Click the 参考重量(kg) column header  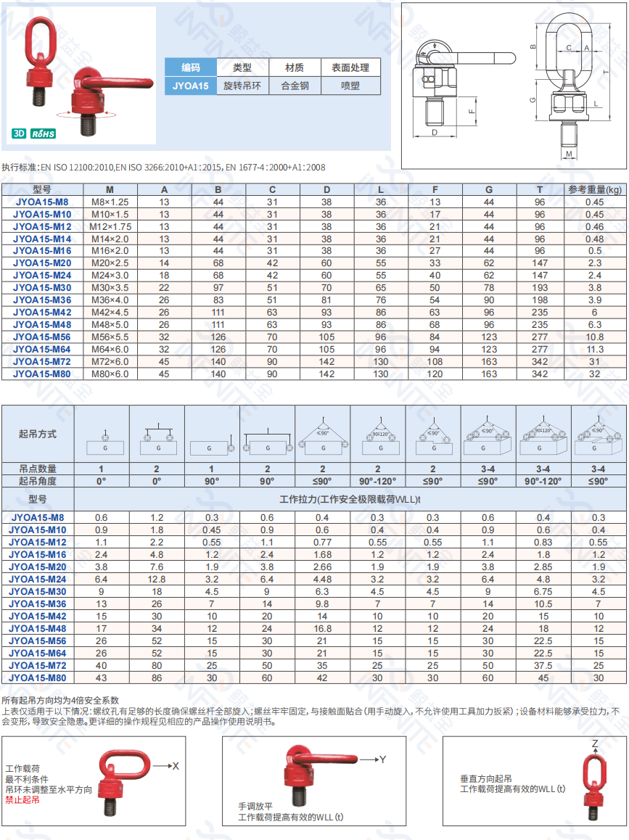(595, 190)
